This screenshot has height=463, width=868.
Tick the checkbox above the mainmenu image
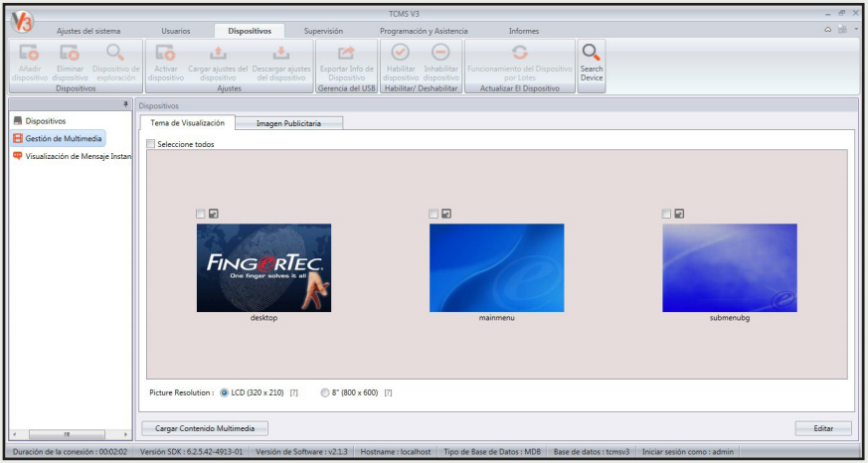(434, 214)
